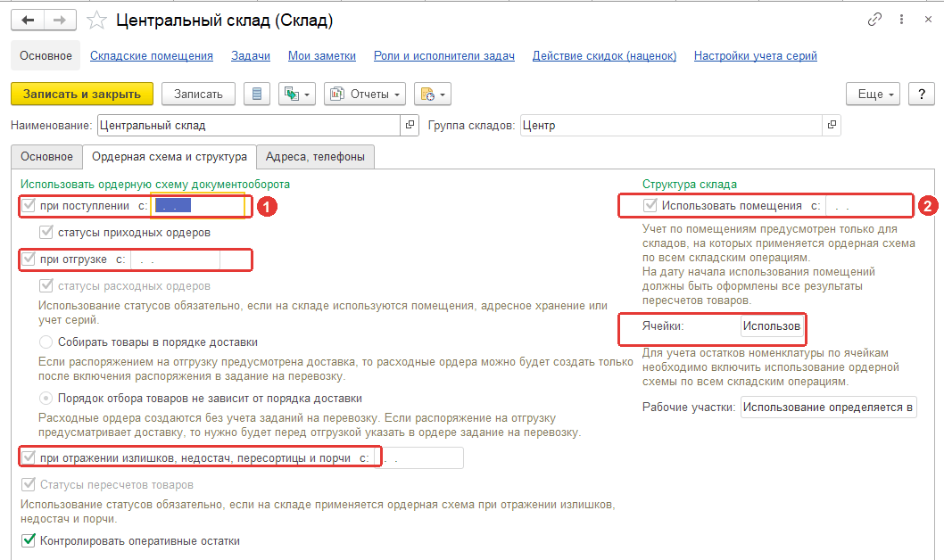Screen dimensions: 944x560
Task: Close the Центральный склад form
Action: point(928,20)
